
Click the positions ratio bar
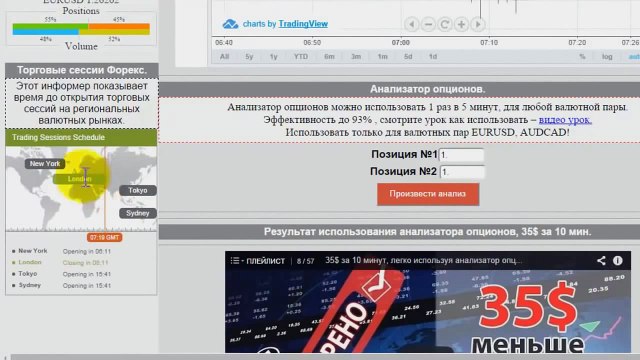[81, 27]
